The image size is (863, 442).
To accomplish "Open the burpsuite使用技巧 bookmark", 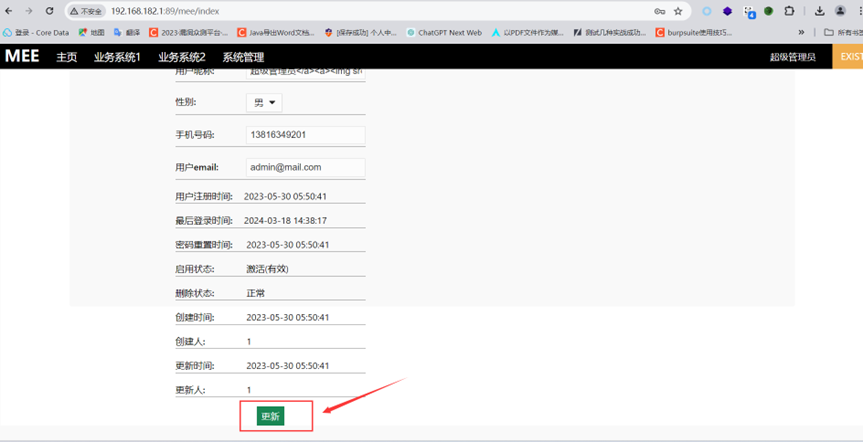I will (694, 32).
